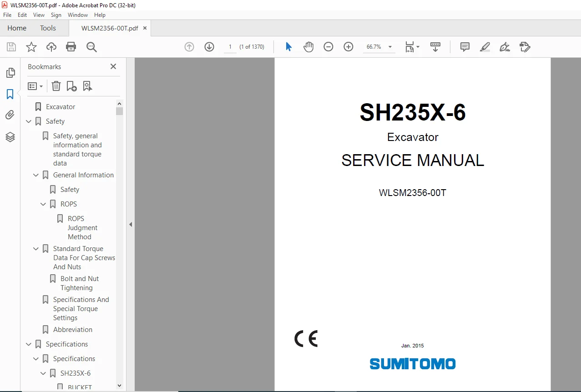Click the BUCKET bookmark

80,387
